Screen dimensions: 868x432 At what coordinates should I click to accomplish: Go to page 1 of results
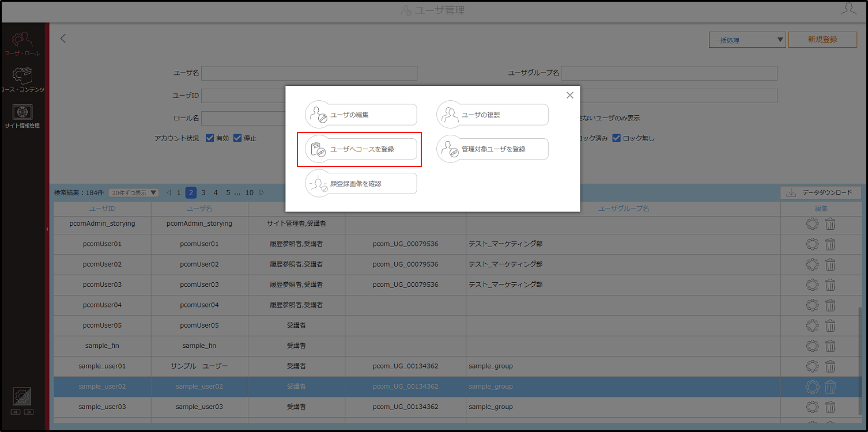179,192
